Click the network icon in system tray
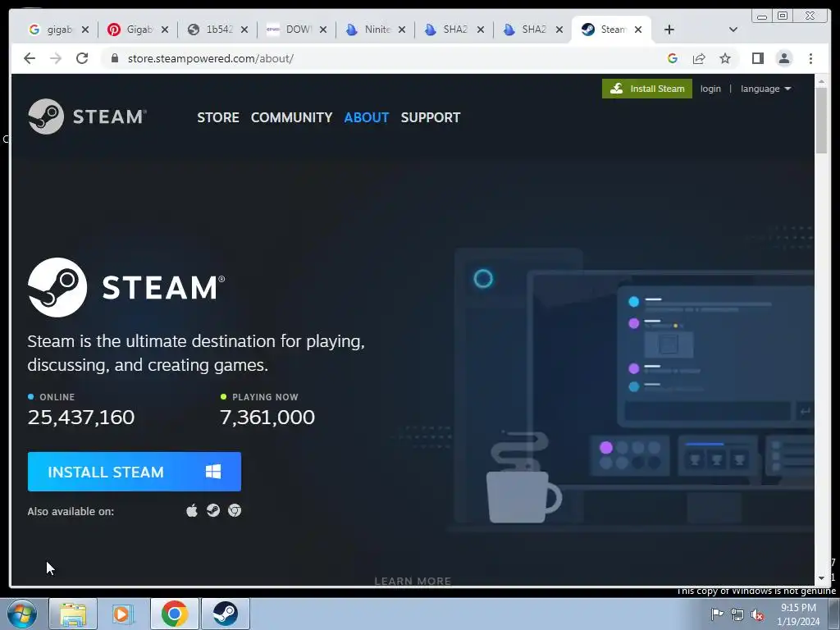 737,614
